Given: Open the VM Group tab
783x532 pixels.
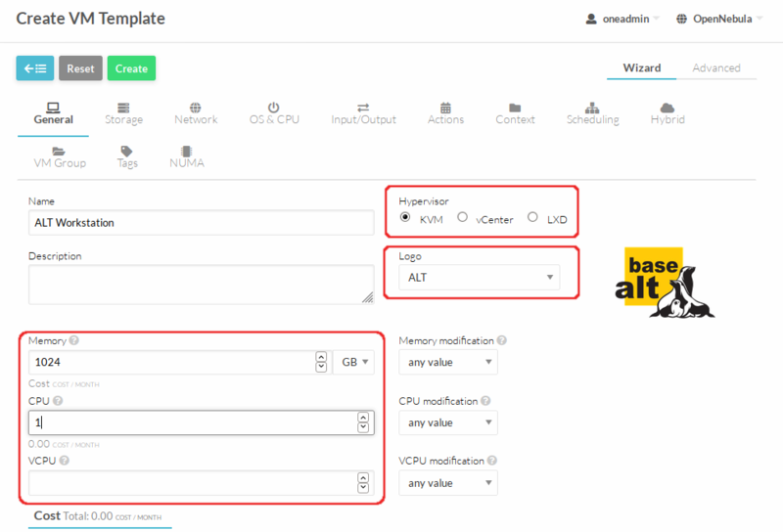Looking at the screenshot, I should (60, 157).
